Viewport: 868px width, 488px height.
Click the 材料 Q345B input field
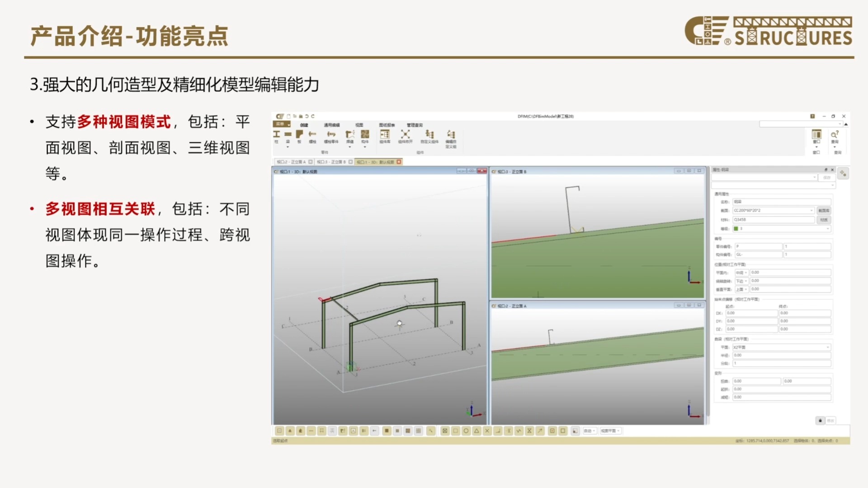coord(774,220)
